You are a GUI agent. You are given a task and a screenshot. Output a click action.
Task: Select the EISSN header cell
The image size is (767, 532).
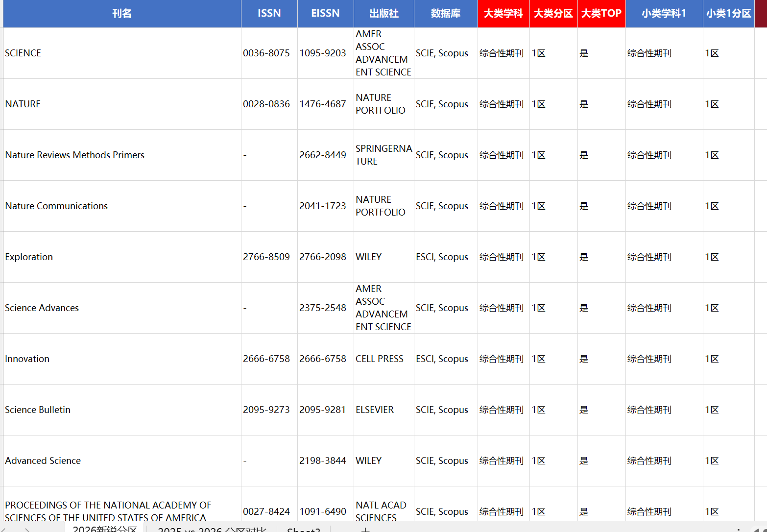tap(326, 14)
